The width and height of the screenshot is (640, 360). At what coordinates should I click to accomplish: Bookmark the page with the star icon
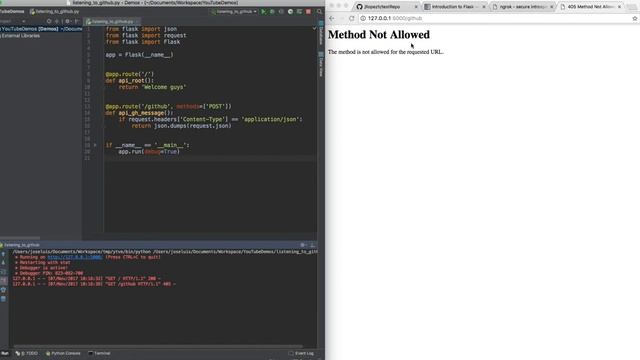click(x=634, y=18)
